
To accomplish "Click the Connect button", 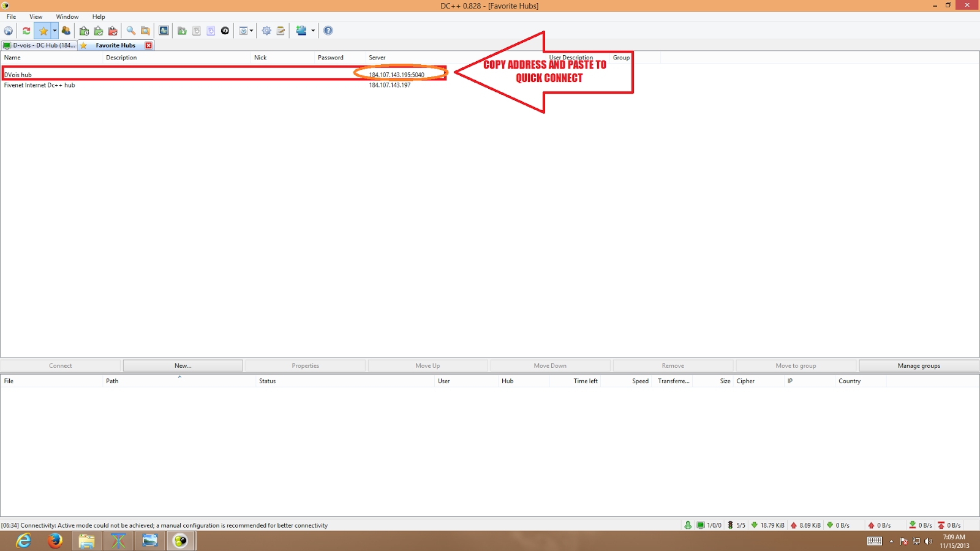I will [x=61, y=365].
